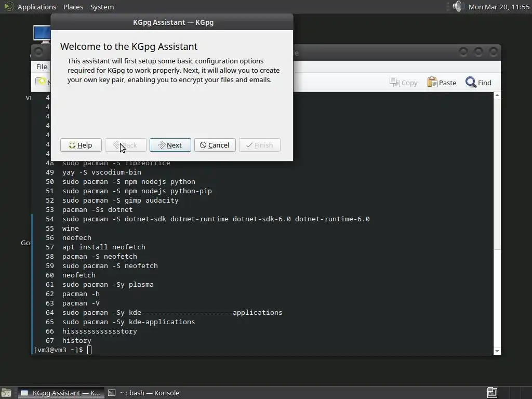This screenshot has height=399, width=532.
Task: Click the Konsole scrollbar up arrow
Action: pyautogui.click(x=497, y=96)
